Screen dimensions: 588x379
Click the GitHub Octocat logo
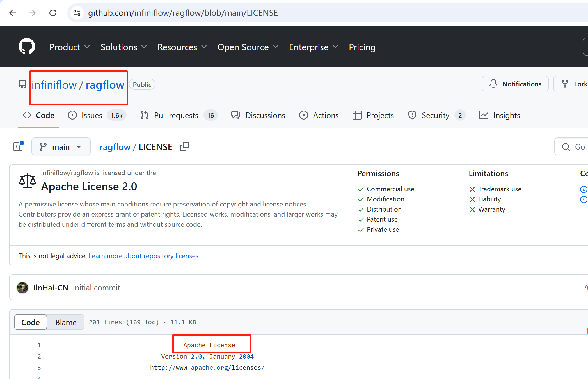click(27, 47)
